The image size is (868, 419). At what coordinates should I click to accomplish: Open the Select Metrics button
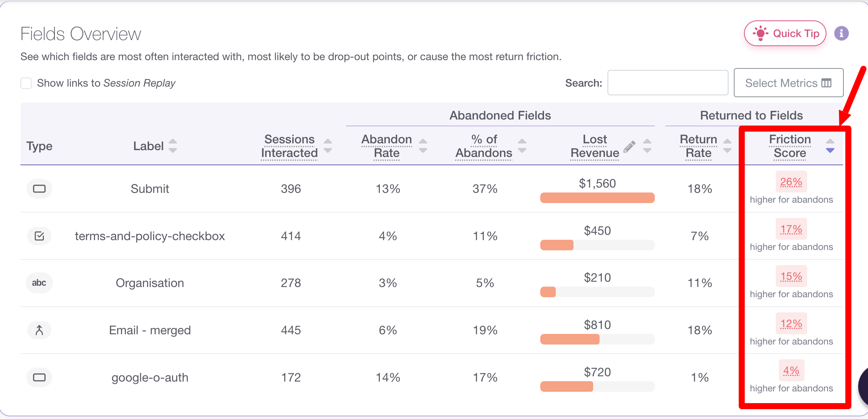pyautogui.click(x=788, y=83)
